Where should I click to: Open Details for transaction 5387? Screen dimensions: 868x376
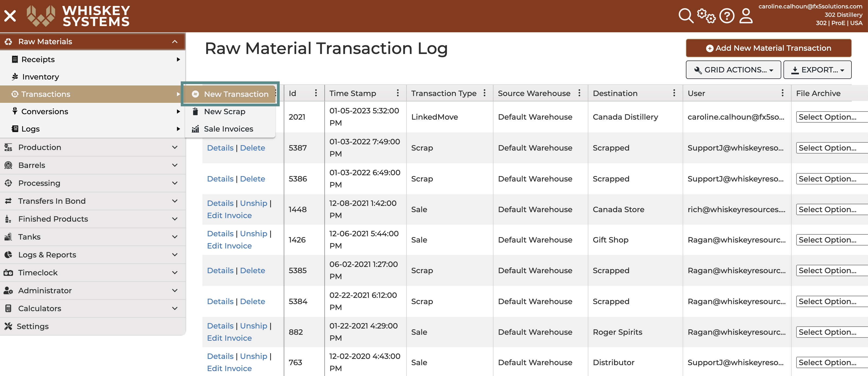[220, 148]
